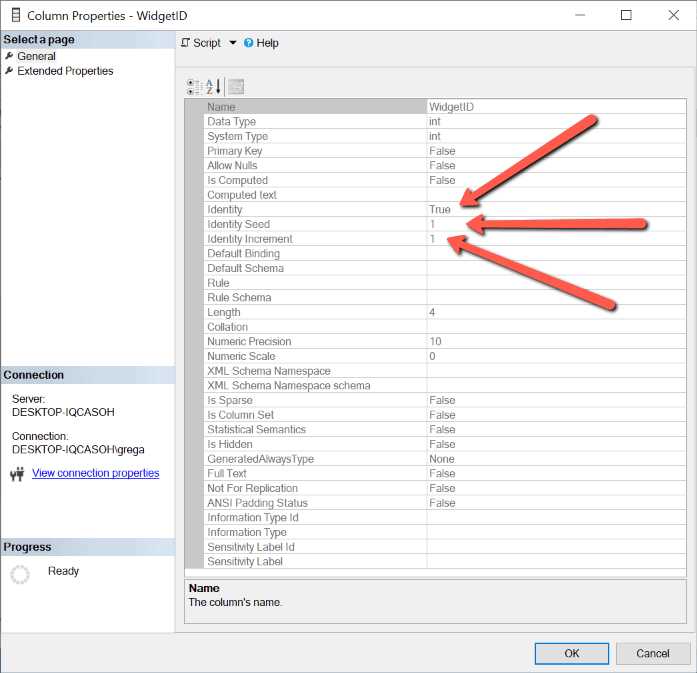Click the Column Properties window title icon
The width and height of the screenshot is (697, 673).
14,15
